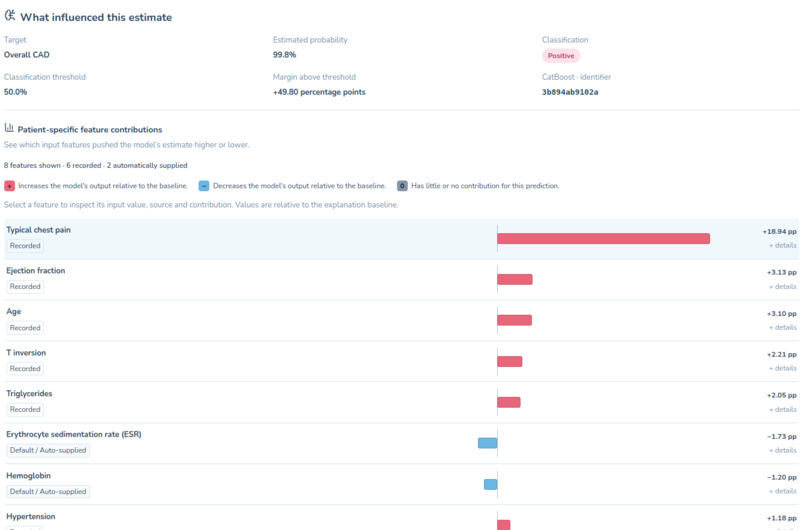Click the ESR blue contribution bar
This screenshot has width=806, height=530.
click(487, 443)
